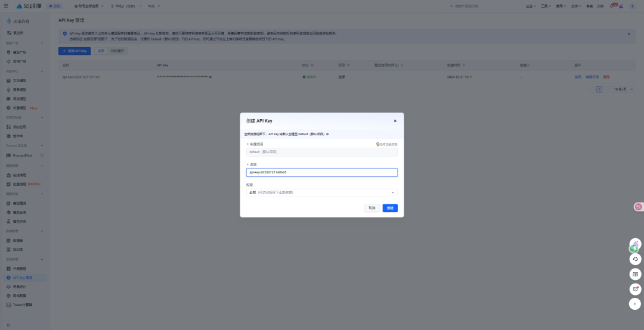The height and width of the screenshot is (330, 644).
Task: Click the 名称 API key name field
Action: tap(322, 172)
